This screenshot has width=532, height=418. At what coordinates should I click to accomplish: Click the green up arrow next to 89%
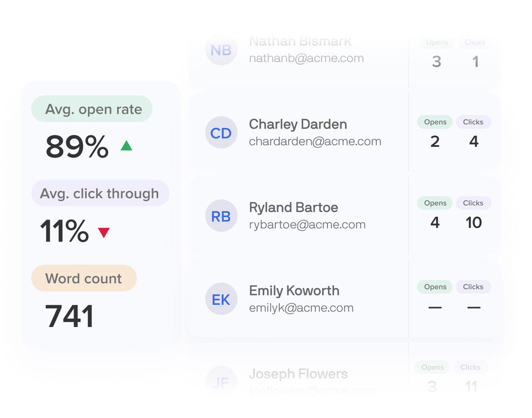coord(126,146)
